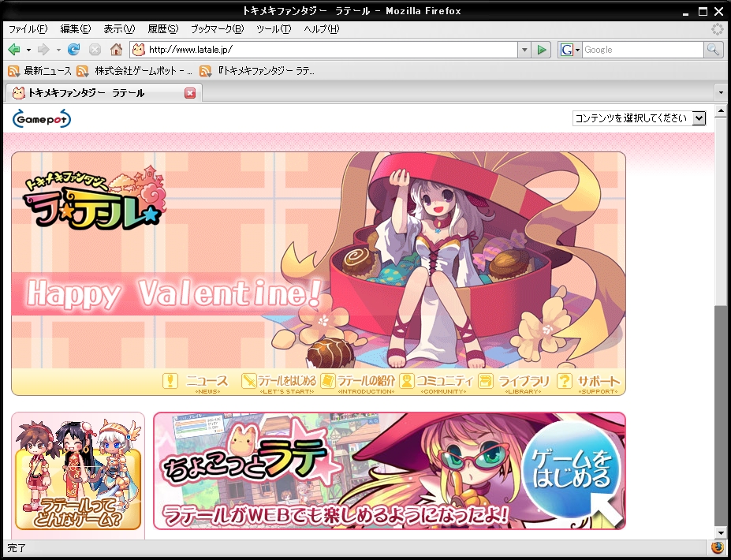
Task: Open the ブックマーク(B) menu
Action: (x=217, y=29)
